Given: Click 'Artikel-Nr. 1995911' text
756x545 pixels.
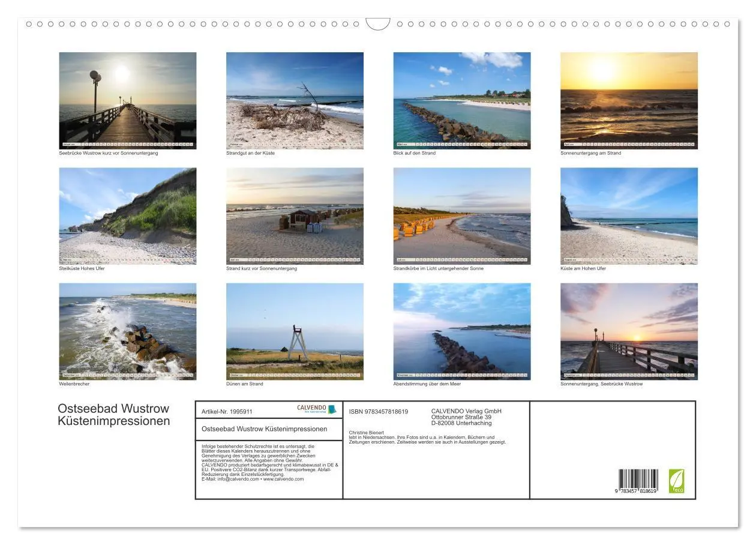Looking at the screenshot, I should (227, 412).
